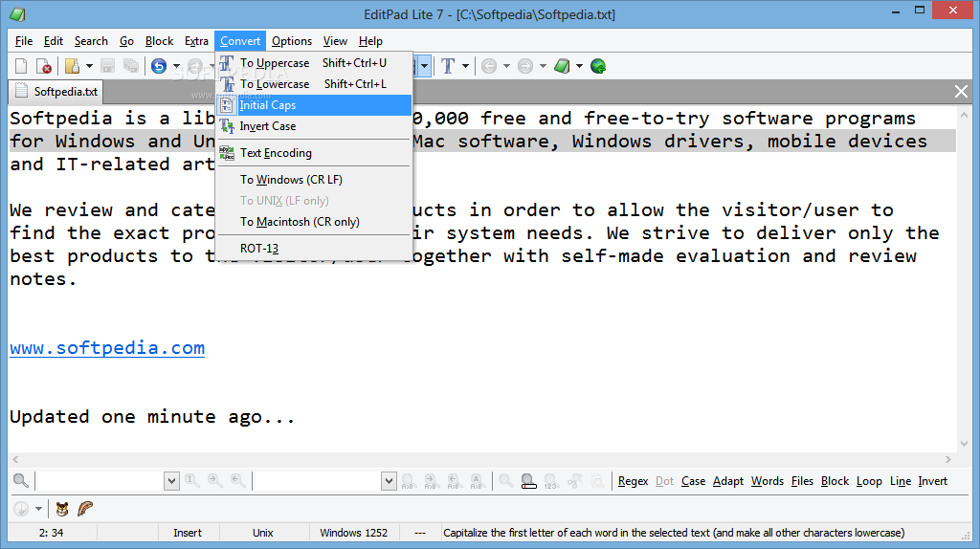
Task: Apply ROT-13 from Convert menu
Action: (314, 249)
